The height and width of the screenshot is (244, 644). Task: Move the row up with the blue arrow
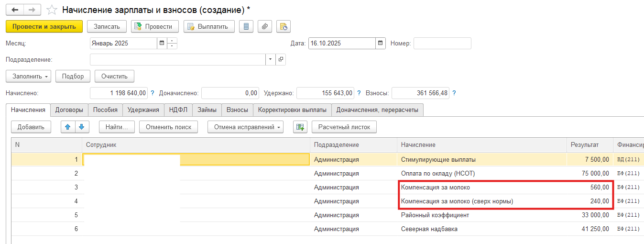tap(67, 127)
